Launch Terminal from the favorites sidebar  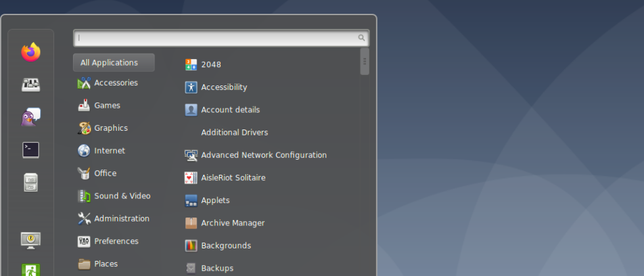tap(30, 150)
